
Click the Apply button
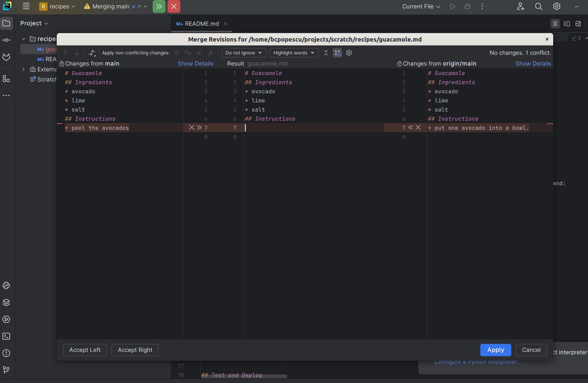[496, 350]
